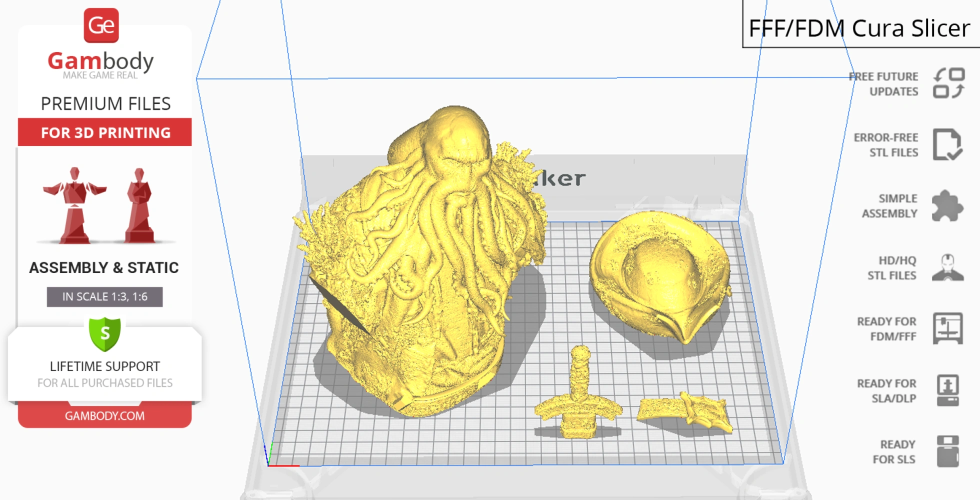Click the IN SCALE 1:3, 1:6 badge
Screen dimensions: 980x500
104,296
